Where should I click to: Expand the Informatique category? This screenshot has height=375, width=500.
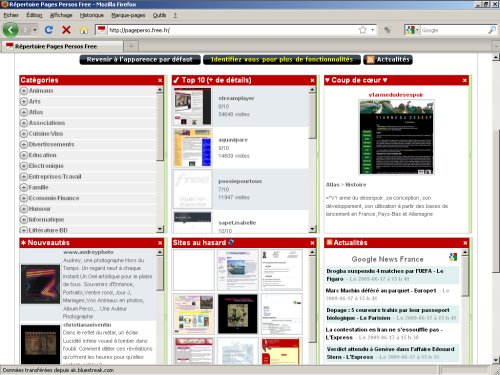pyautogui.click(x=24, y=219)
